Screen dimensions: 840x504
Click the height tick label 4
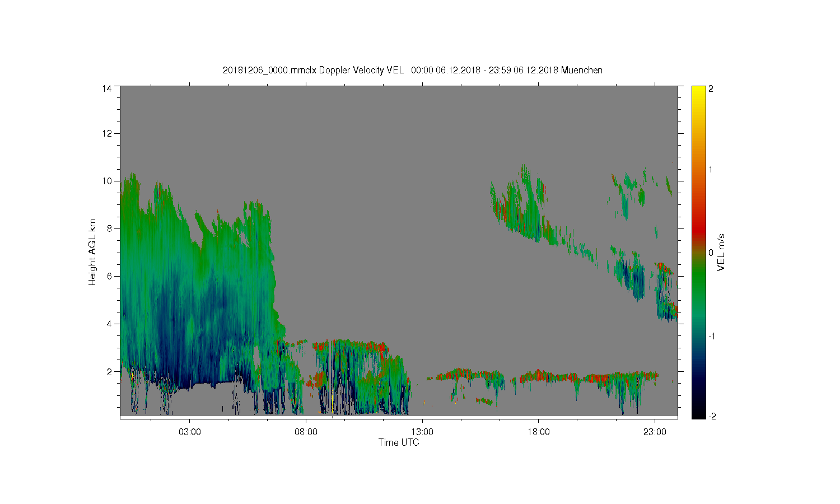click(x=109, y=324)
